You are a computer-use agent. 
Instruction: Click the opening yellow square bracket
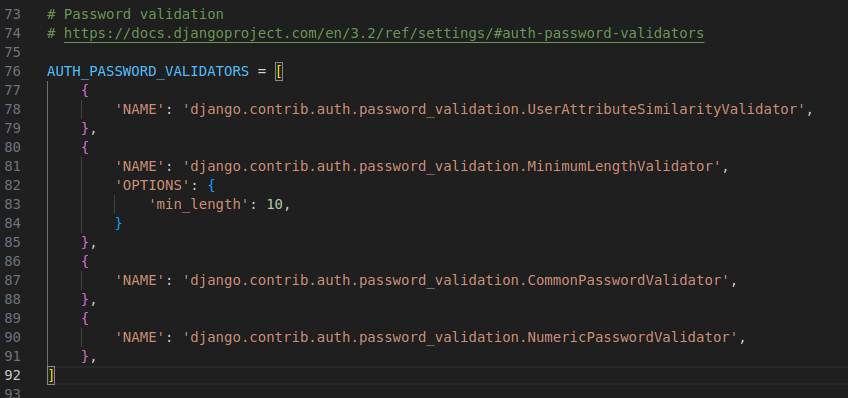(279, 71)
